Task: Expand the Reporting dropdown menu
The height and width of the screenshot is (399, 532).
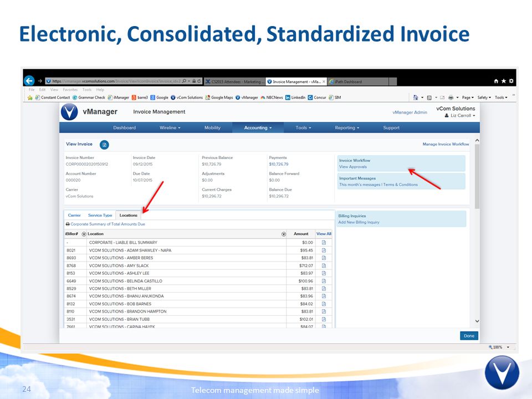Action: coord(347,128)
